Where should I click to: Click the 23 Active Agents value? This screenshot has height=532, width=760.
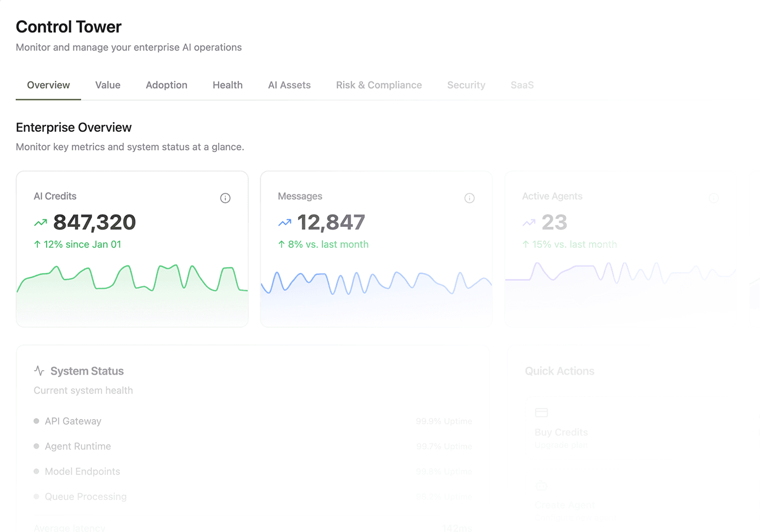[554, 222]
